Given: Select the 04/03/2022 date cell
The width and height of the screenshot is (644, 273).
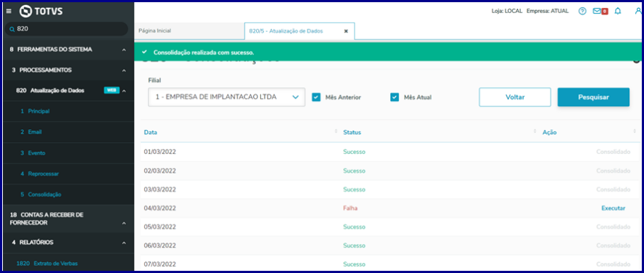Looking at the screenshot, I should pyautogui.click(x=160, y=208).
